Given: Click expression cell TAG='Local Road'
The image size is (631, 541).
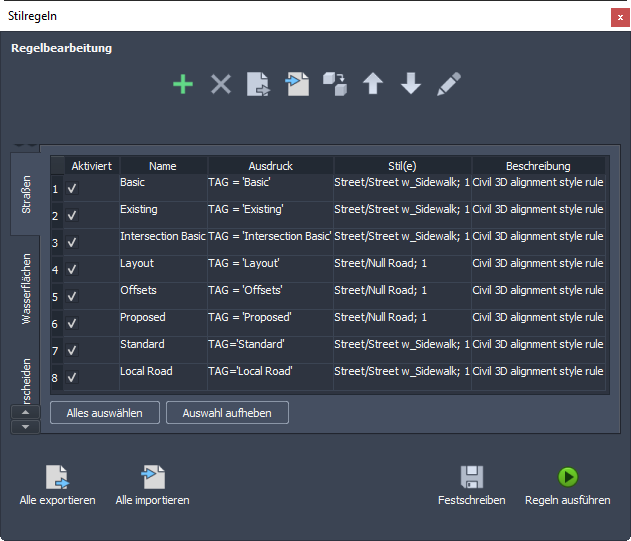Looking at the screenshot, I should click(270, 377).
